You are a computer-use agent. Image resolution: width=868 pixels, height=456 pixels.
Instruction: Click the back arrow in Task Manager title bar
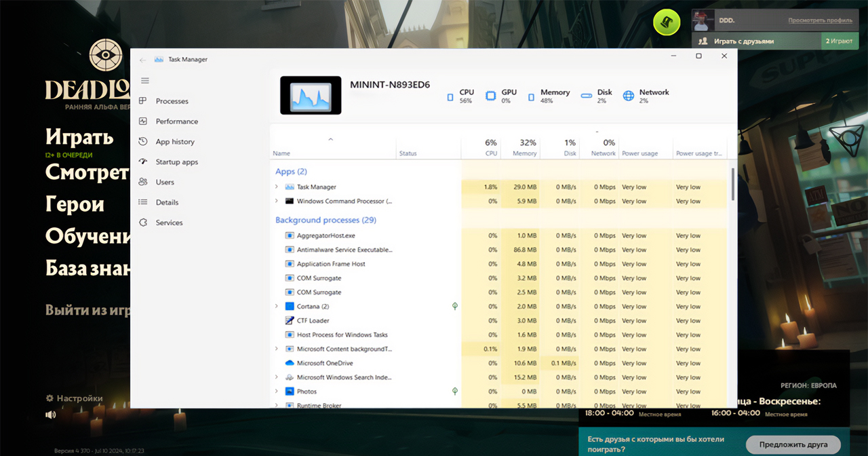tap(142, 60)
